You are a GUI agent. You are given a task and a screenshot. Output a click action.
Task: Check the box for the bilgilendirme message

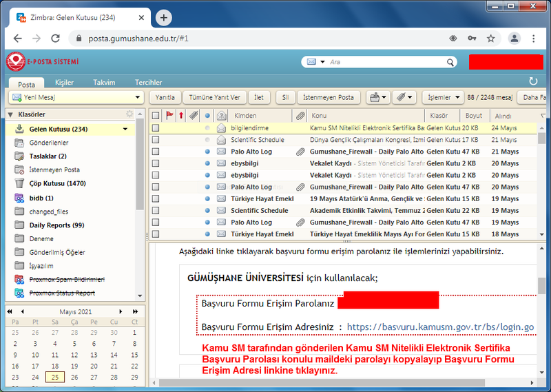click(156, 128)
